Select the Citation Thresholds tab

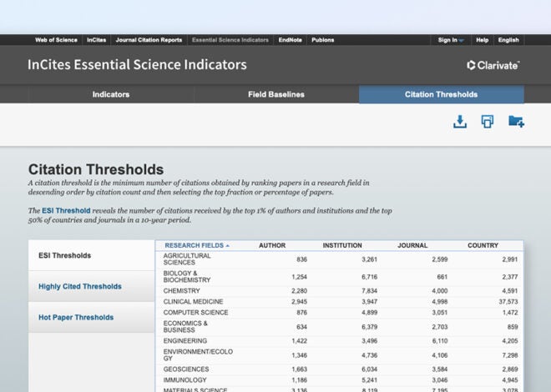click(442, 94)
